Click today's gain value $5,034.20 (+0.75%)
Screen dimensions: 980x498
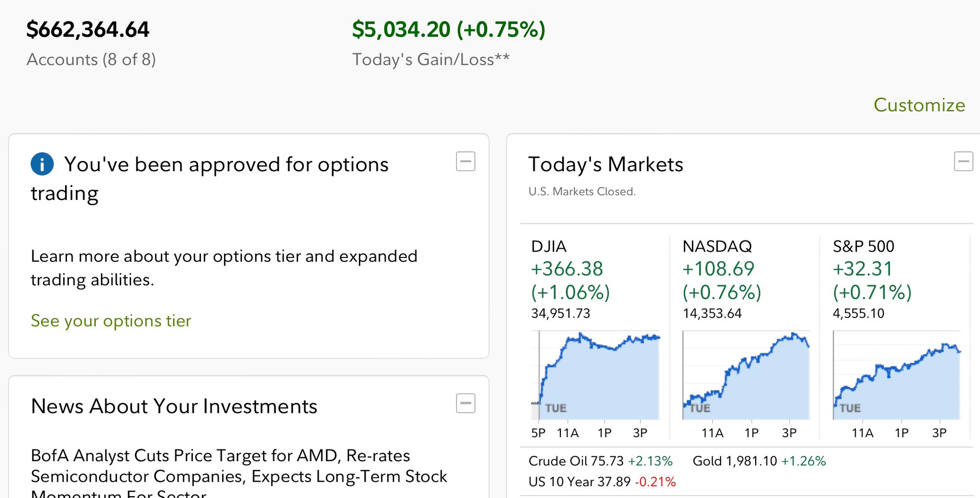(449, 30)
